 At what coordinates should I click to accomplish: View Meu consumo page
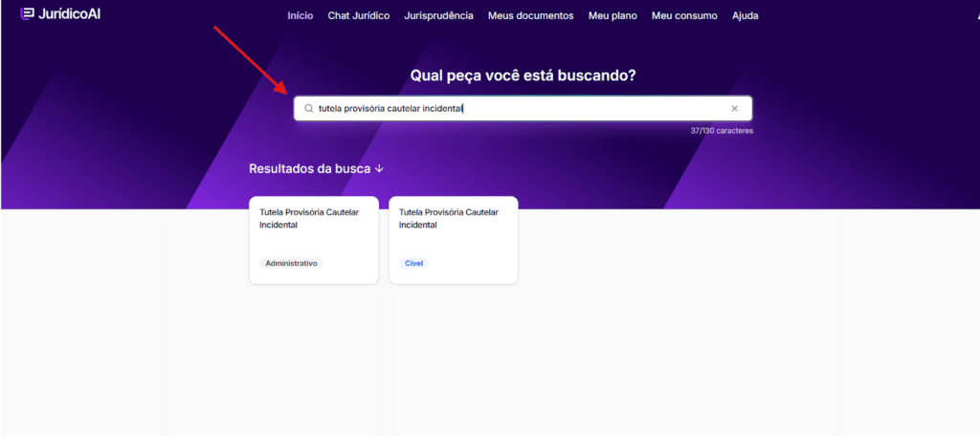click(x=684, y=15)
